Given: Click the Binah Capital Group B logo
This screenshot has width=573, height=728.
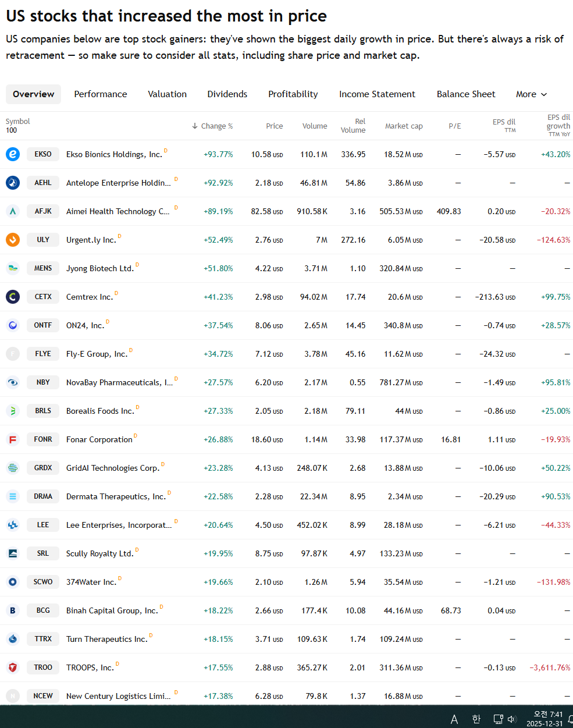Looking at the screenshot, I should click(x=13, y=610).
